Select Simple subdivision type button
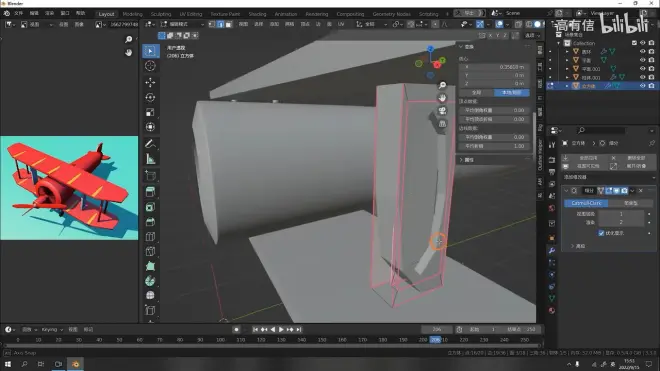Screen dimensions: 660x371 (631, 203)
